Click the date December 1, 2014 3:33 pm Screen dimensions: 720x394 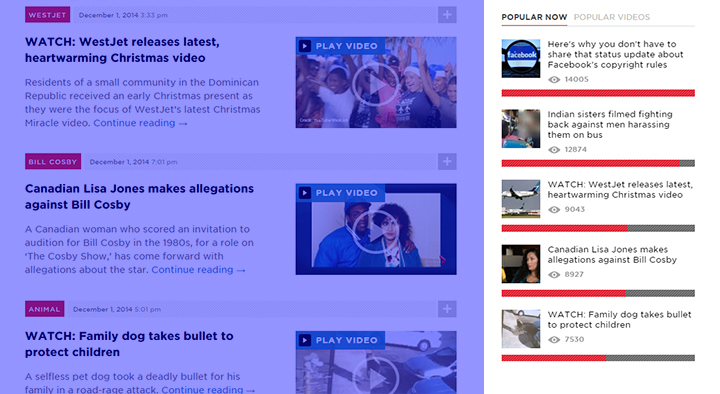123,15
